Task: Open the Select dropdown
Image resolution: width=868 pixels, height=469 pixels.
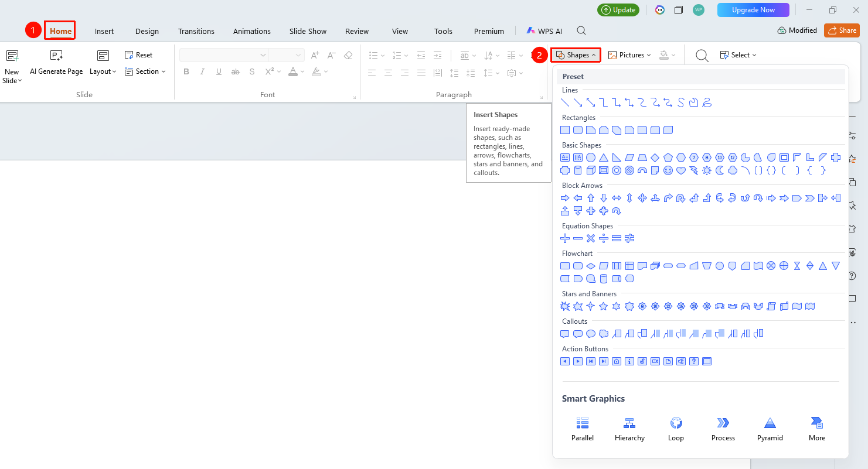Action: 738,55
